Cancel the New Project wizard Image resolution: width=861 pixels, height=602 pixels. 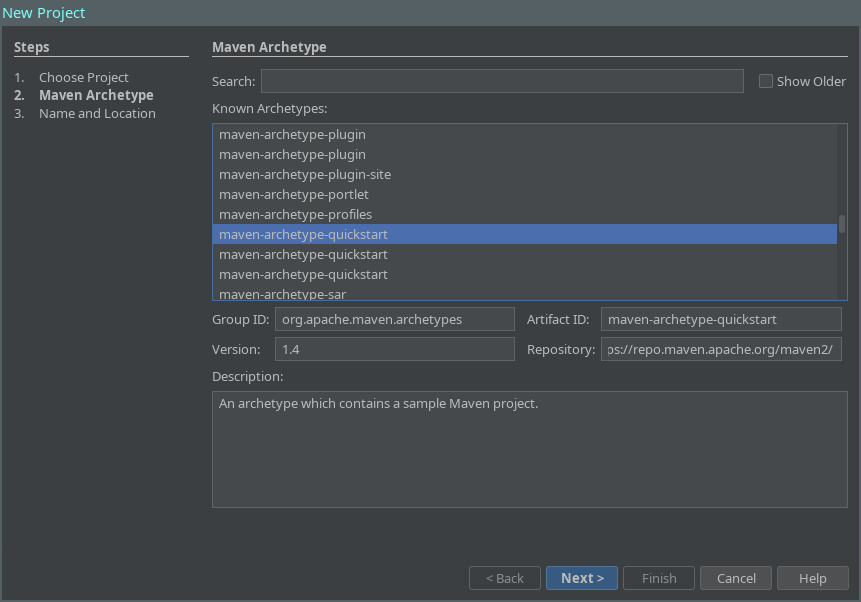[x=736, y=578]
